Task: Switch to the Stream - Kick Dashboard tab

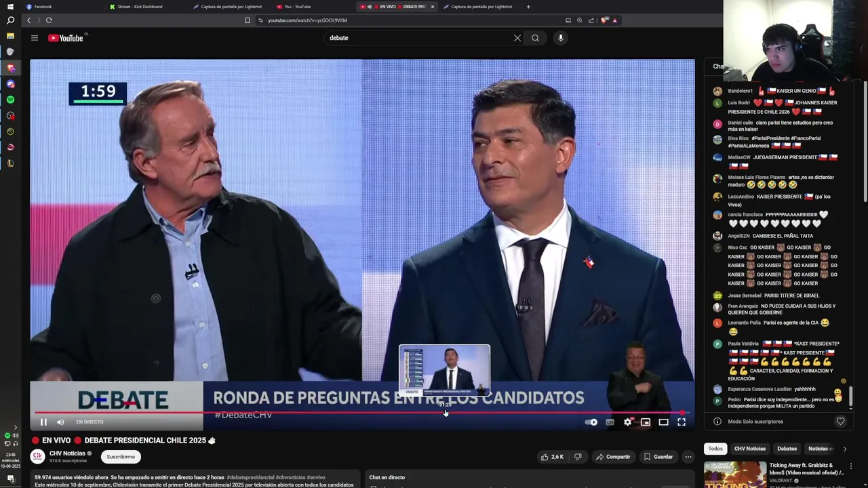Action: click(139, 7)
